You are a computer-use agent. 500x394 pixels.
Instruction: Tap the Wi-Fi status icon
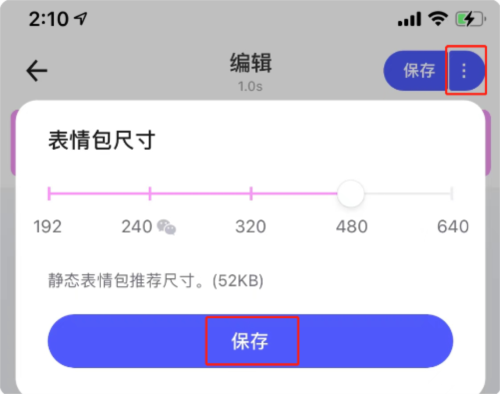tap(438, 19)
